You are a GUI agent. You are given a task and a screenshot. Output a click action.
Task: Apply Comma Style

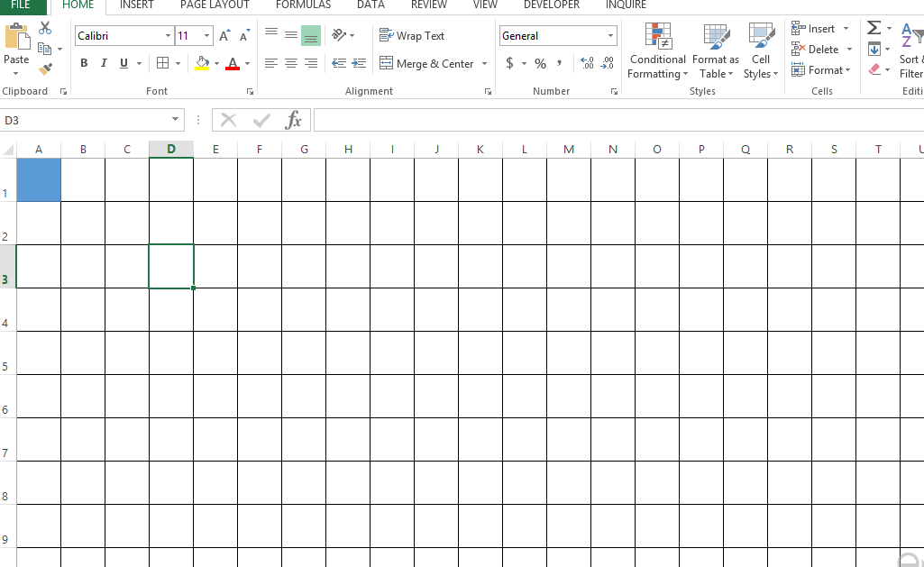[559, 63]
